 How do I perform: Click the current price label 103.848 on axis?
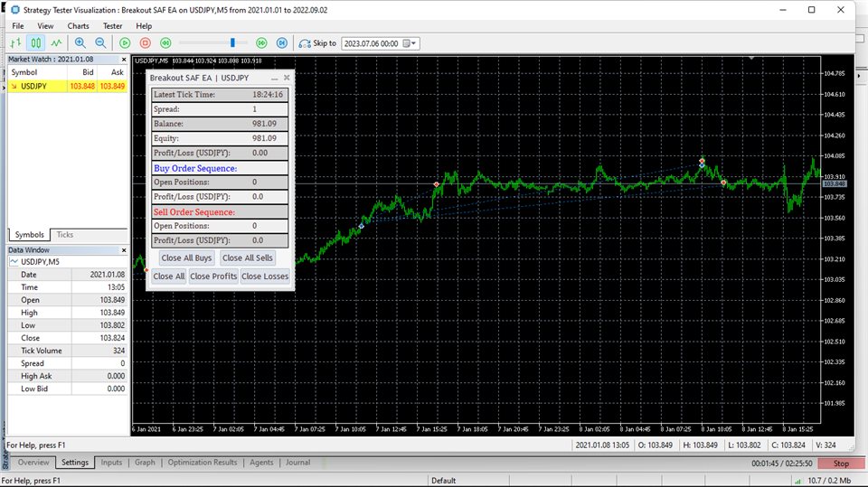(x=835, y=183)
